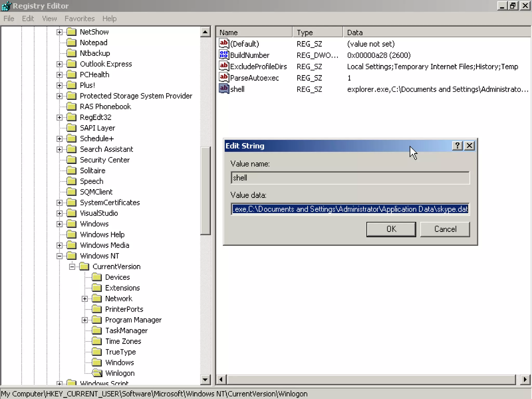Click in the Value data text field
The image size is (532, 399).
tap(350, 209)
